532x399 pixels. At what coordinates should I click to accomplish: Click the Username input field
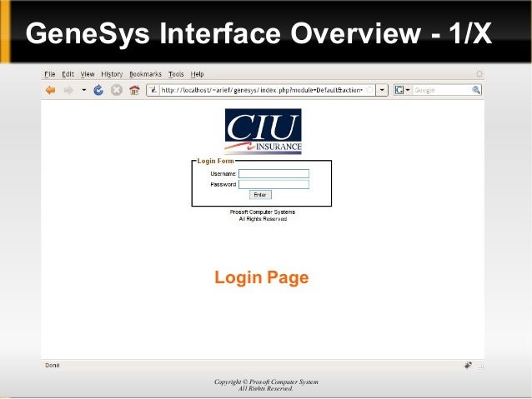pyautogui.click(x=274, y=174)
